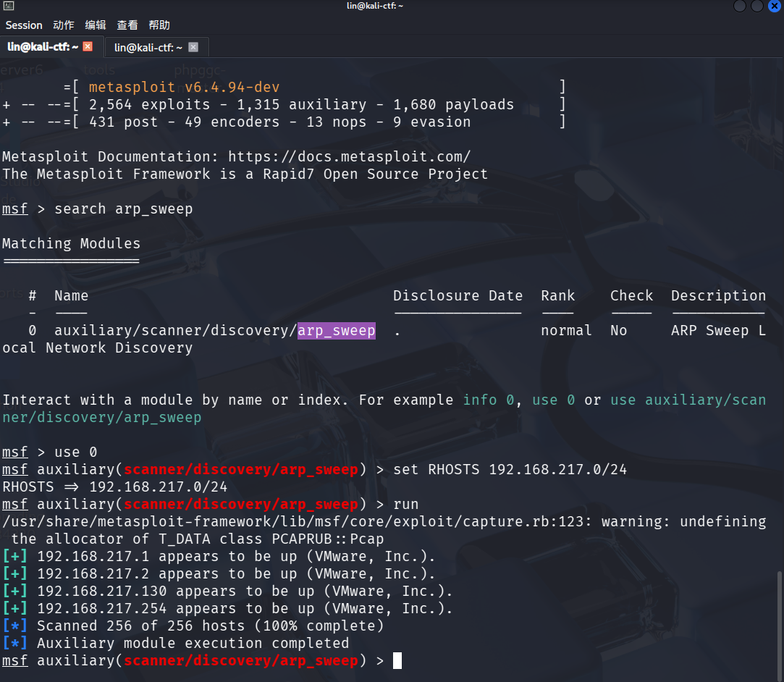
Task: Click the minimize window button
Action: 740,6
